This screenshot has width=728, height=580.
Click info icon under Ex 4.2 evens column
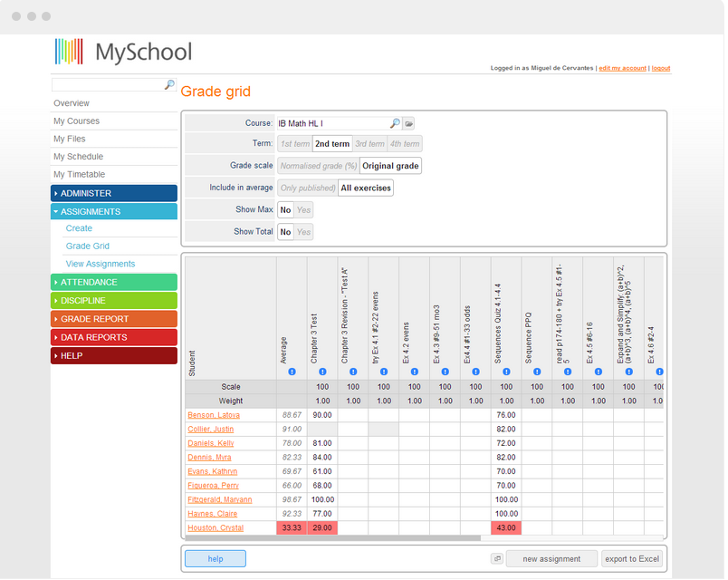(x=414, y=372)
